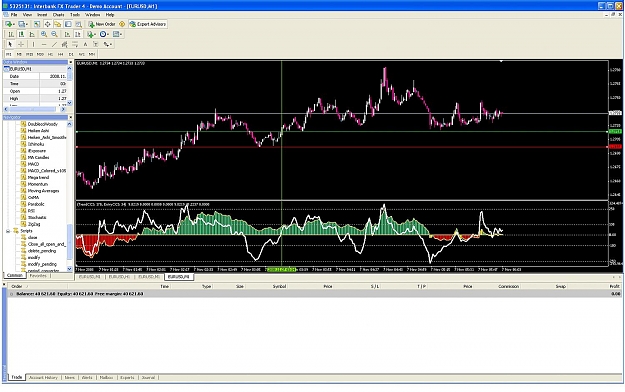The image size is (625, 392).
Task: Toggle the Navigator folder icon in toolbar
Action: pyautogui.click(x=57, y=24)
